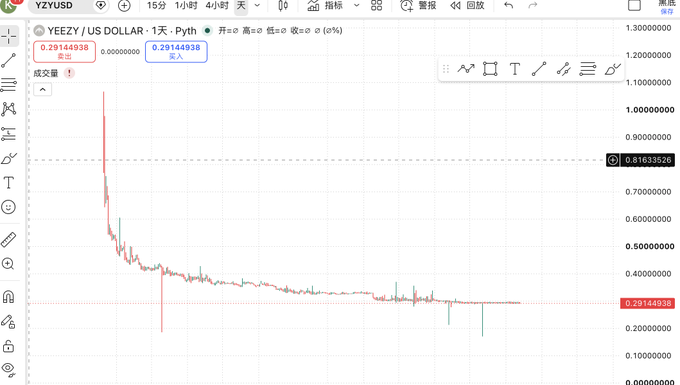
Task: Open the 指标 indicators menu
Action: pyautogui.click(x=325, y=6)
